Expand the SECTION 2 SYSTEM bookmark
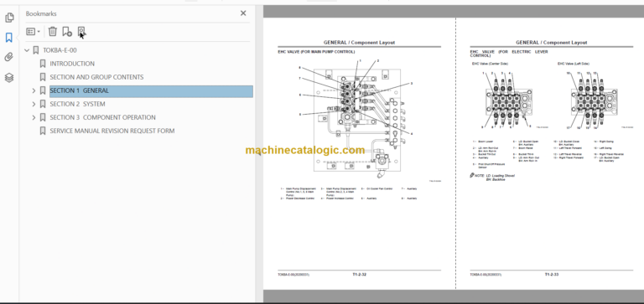 [34, 104]
